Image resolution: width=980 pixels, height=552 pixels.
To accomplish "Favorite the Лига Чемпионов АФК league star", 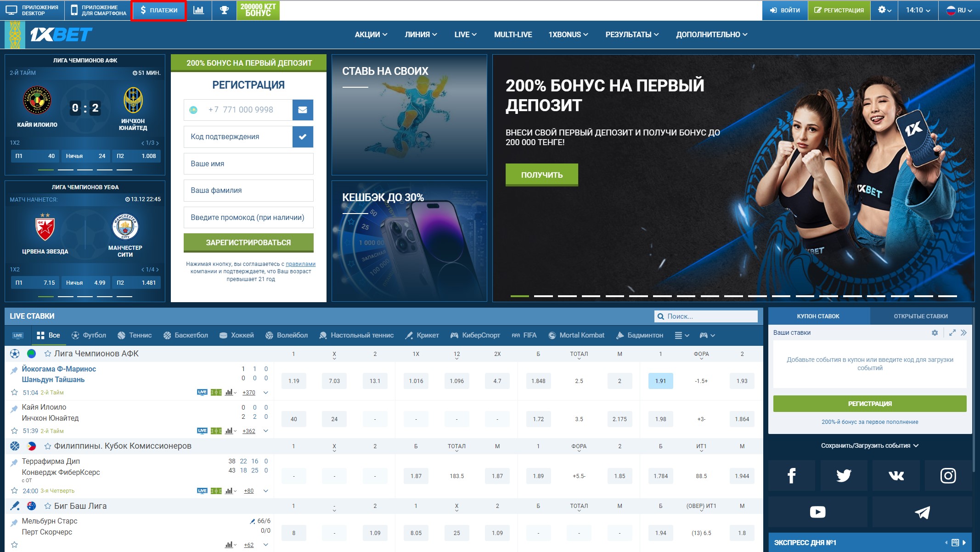I will tap(48, 354).
